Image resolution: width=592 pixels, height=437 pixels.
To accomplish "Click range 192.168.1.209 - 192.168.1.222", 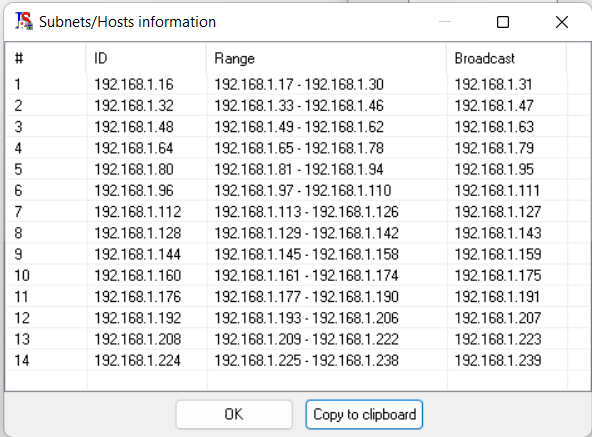I will point(307,339).
